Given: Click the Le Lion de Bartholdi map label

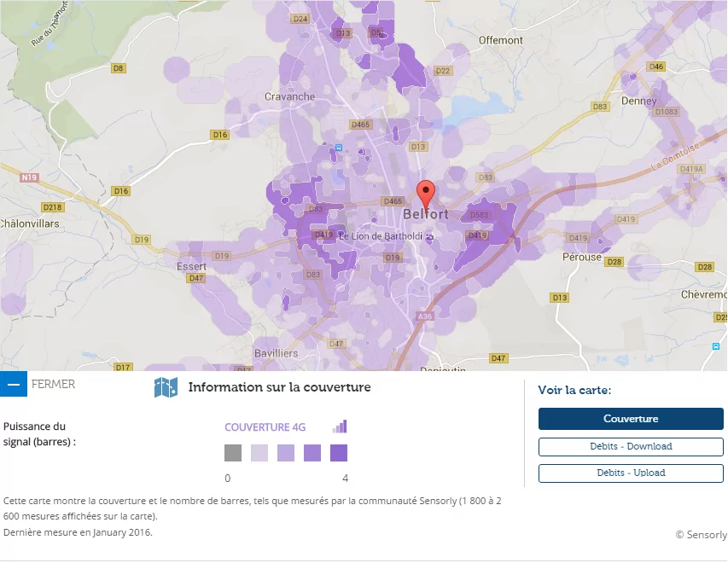Looking at the screenshot, I should click(x=381, y=235).
